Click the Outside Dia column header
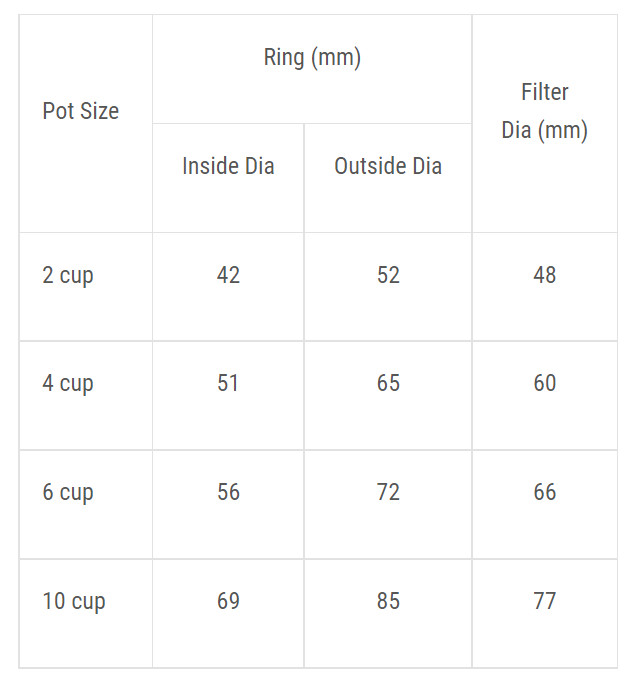 tap(388, 166)
